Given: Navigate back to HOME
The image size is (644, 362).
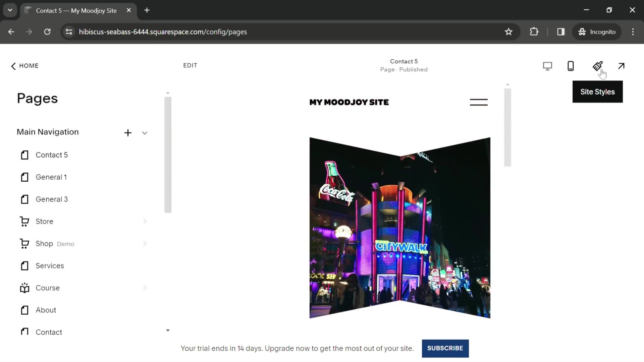Looking at the screenshot, I should coord(25,65).
